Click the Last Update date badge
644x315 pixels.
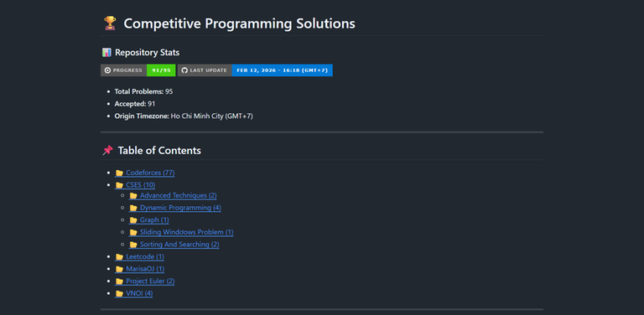pyautogui.click(x=255, y=70)
